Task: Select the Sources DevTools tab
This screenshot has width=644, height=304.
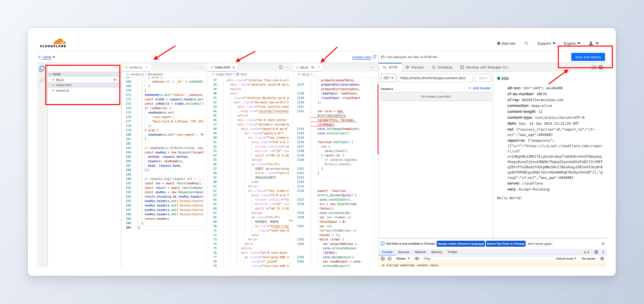Action: click(x=404, y=252)
